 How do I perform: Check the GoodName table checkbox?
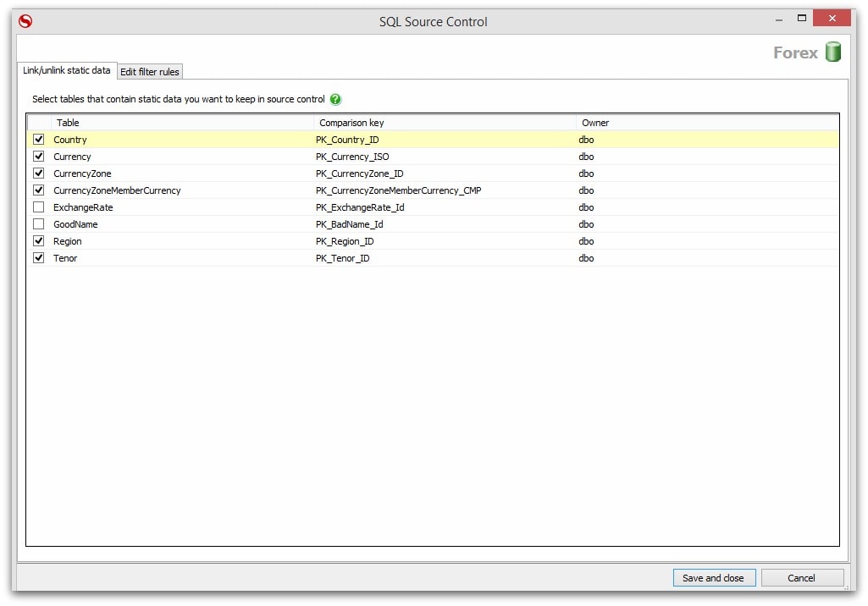(38, 223)
